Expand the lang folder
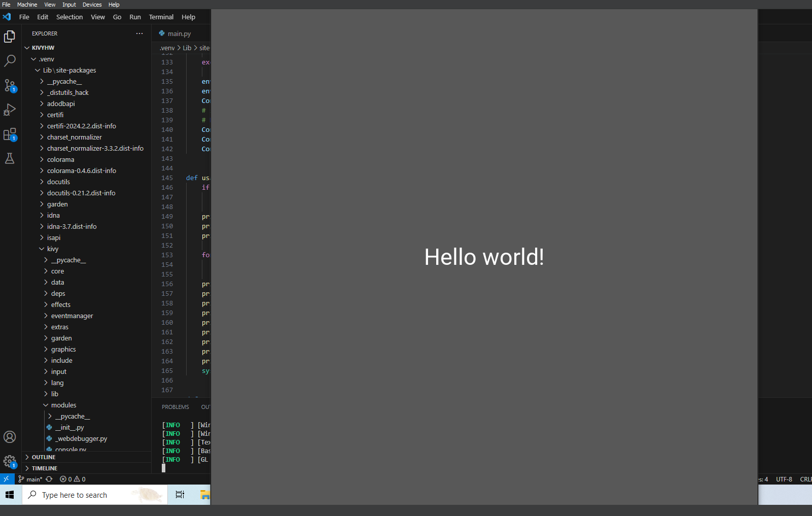 (57, 383)
